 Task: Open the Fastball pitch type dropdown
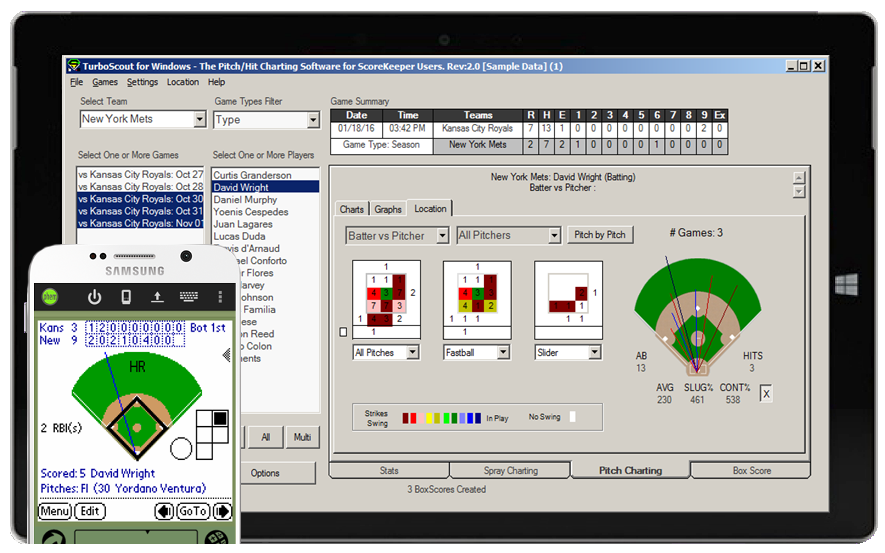[503, 352]
